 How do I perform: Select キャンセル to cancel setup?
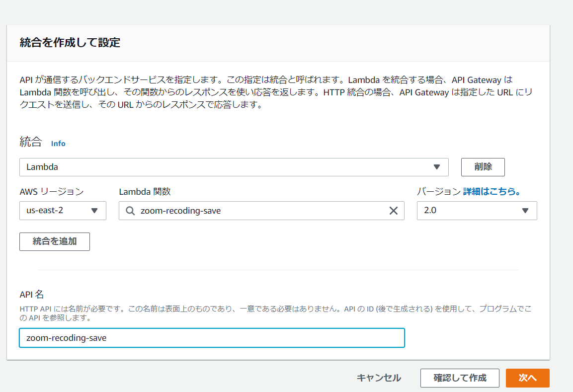point(378,378)
